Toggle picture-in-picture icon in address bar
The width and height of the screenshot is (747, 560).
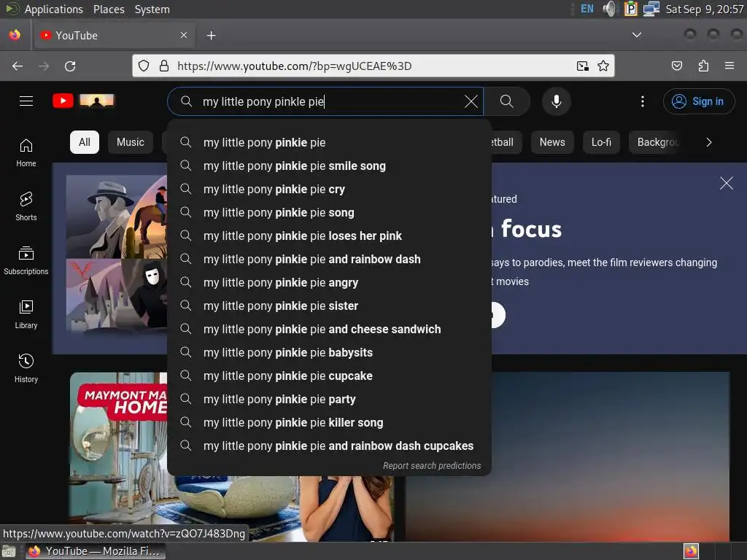click(x=582, y=66)
